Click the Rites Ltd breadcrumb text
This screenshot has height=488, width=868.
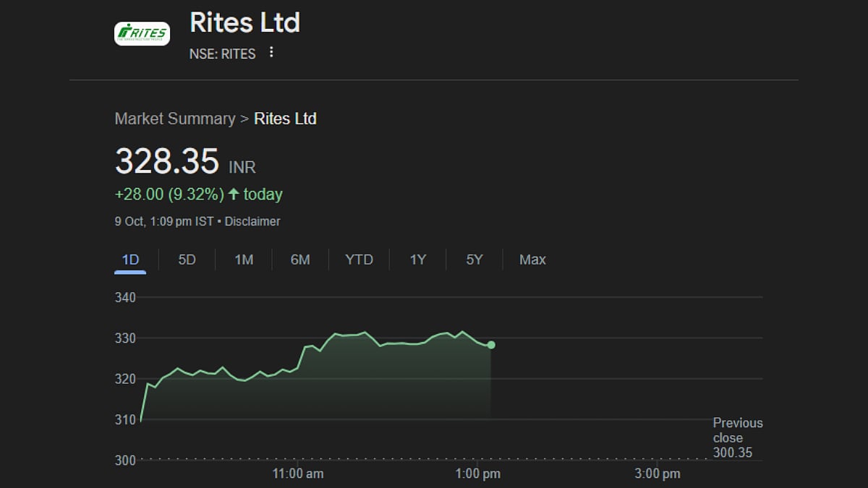coord(285,119)
